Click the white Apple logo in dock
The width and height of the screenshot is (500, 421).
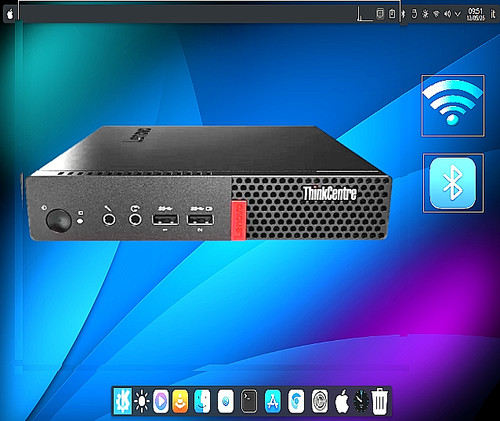click(341, 401)
